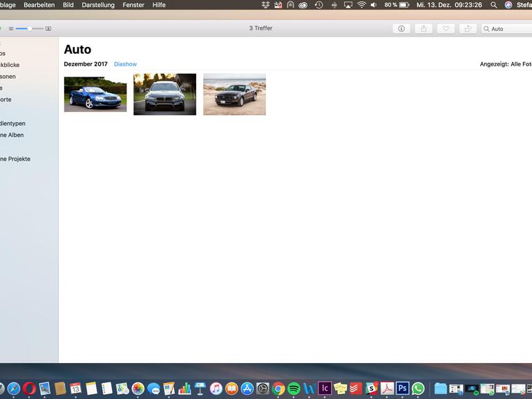532x399 pixels.
Task: Open the photo info button in toolbar
Action: pyautogui.click(x=401, y=28)
